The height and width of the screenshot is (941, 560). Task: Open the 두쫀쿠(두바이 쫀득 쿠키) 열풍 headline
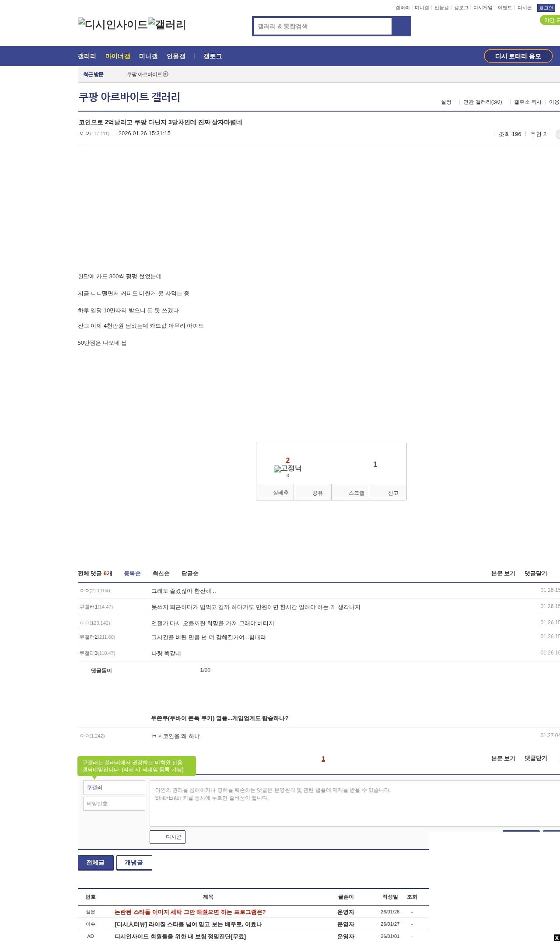coord(220,718)
